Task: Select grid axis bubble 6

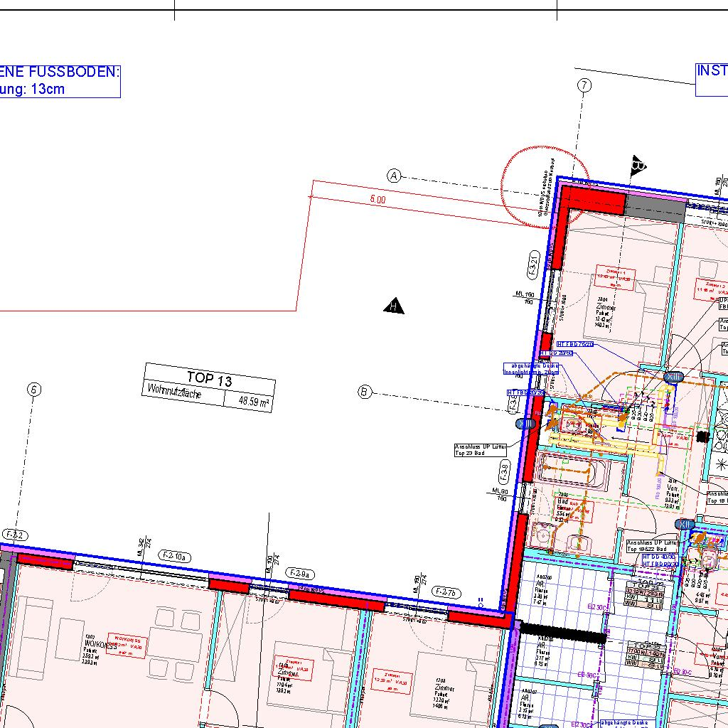Action: tap(34, 390)
